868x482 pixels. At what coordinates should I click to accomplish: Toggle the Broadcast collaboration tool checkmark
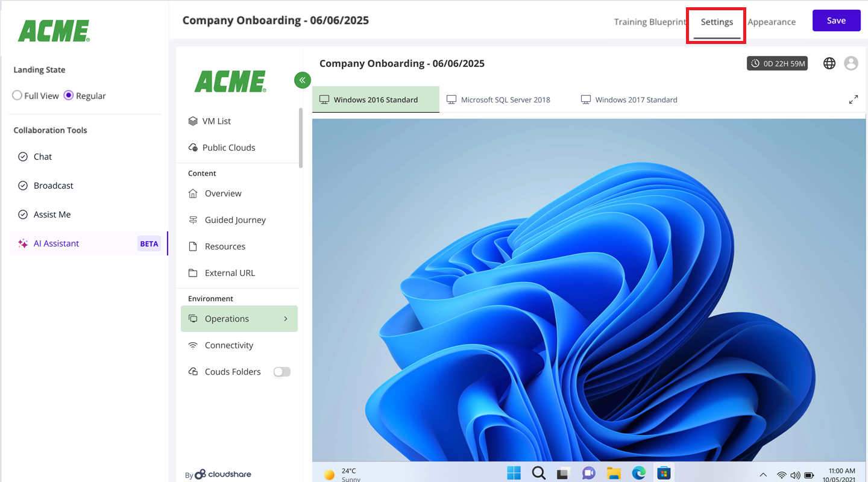[x=23, y=186]
